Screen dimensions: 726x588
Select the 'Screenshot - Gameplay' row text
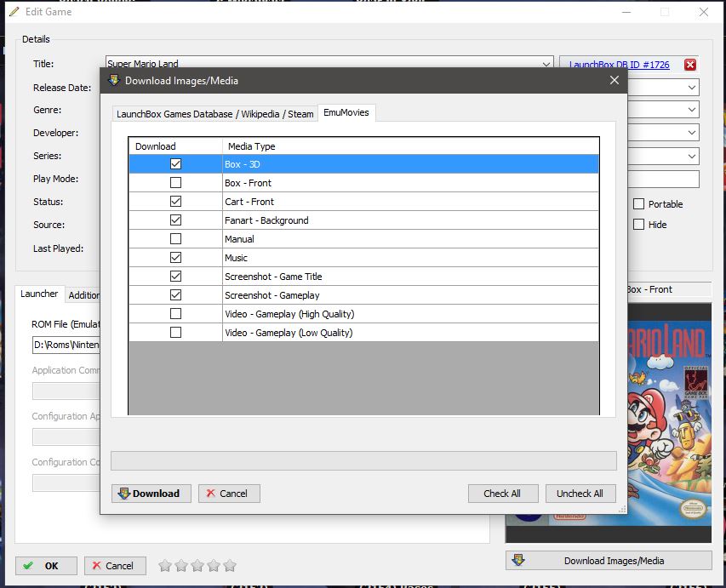pyautogui.click(x=272, y=295)
